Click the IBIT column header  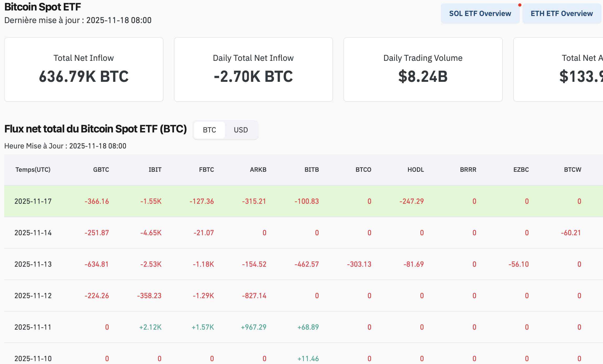[155, 170]
